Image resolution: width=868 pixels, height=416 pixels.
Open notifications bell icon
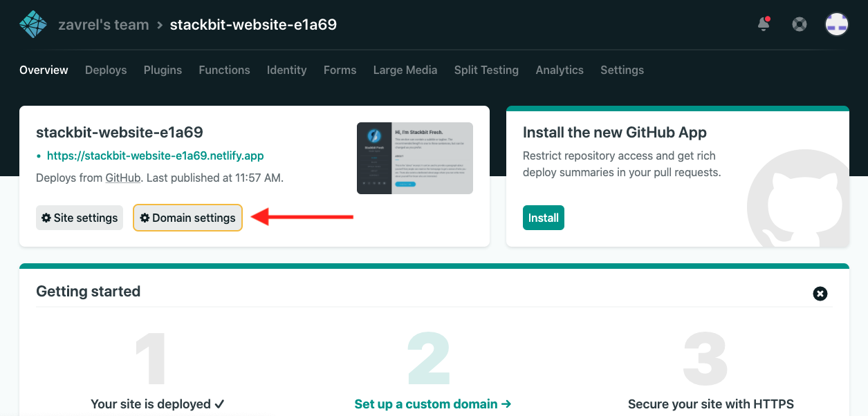(764, 24)
